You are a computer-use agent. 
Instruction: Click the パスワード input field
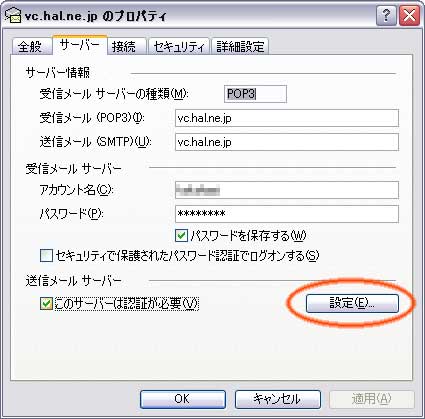[287, 214]
